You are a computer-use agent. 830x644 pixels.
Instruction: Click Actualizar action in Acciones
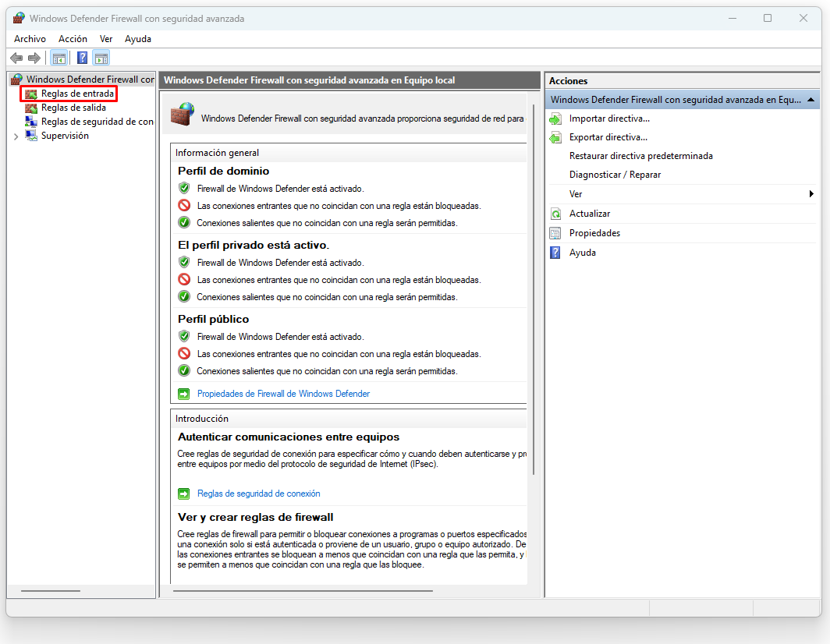(x=590, y=214)
